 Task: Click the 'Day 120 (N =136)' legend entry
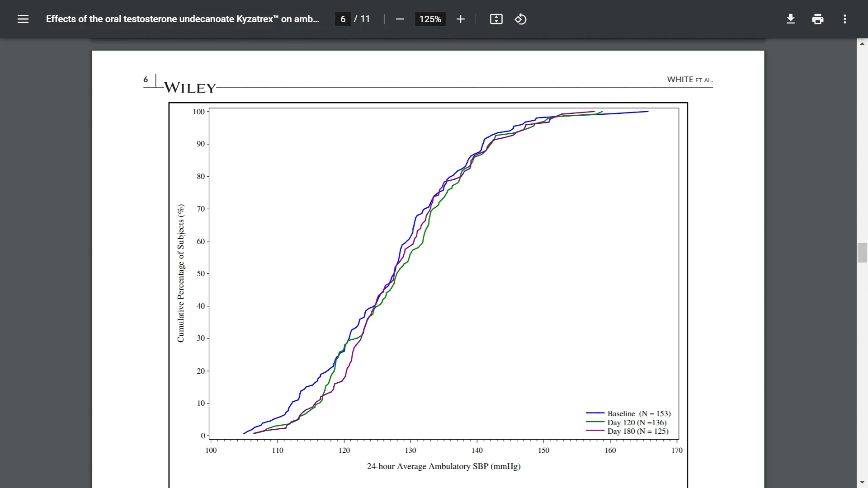[x=626, y=422]
